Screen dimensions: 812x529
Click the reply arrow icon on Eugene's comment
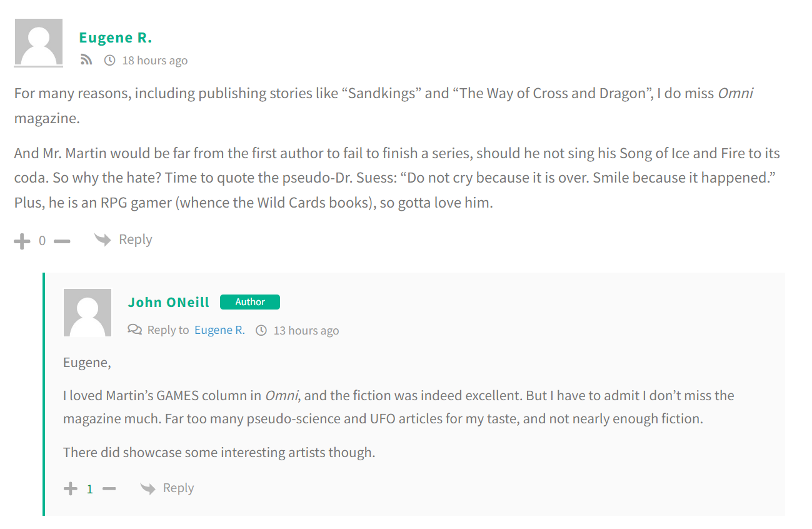point(103,239)
